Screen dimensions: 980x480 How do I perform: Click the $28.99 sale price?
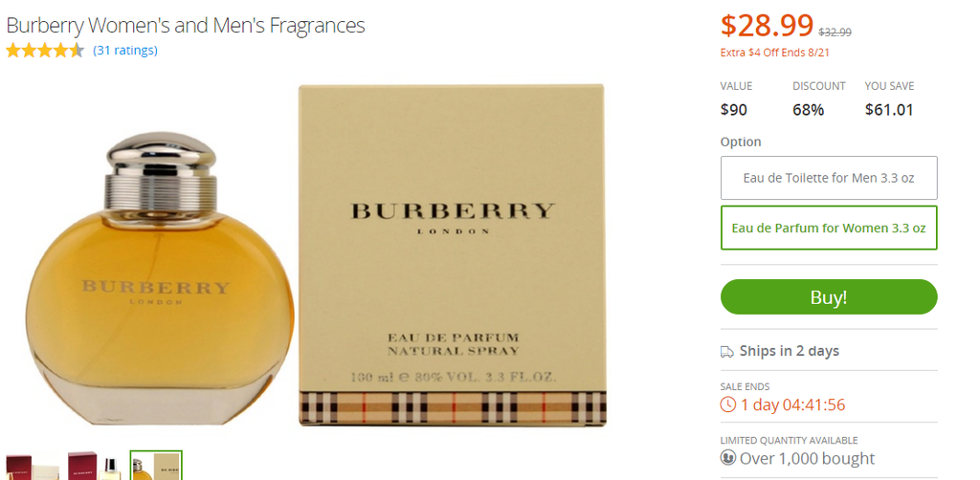point(767,26)
